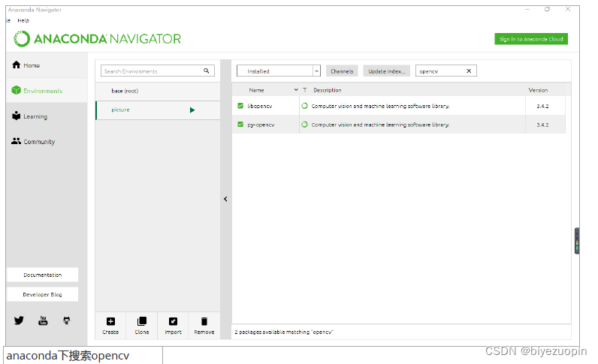Click py-opencv version 3.4.2
The width and height of the screenshot is (598, 364).
tap(542, 125)
